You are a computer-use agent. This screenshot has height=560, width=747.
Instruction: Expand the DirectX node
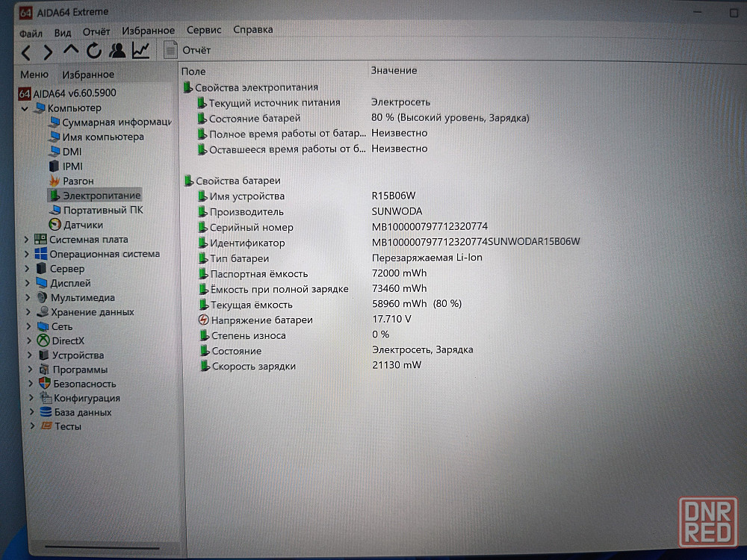tap(30, 341)
